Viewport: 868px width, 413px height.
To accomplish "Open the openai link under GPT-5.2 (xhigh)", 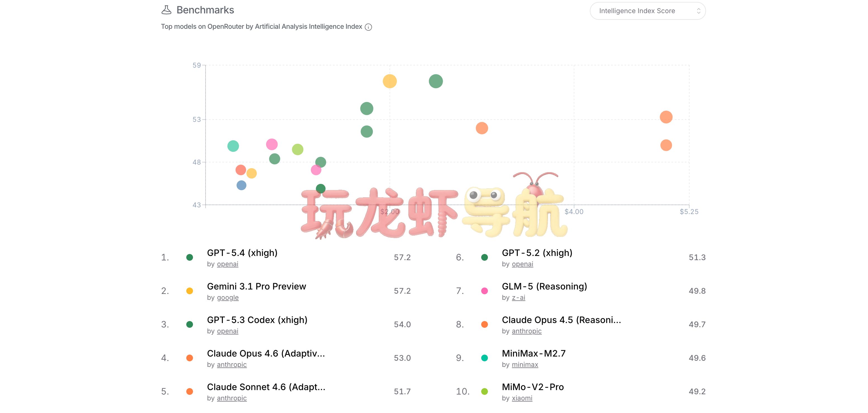I will point(522,264).
